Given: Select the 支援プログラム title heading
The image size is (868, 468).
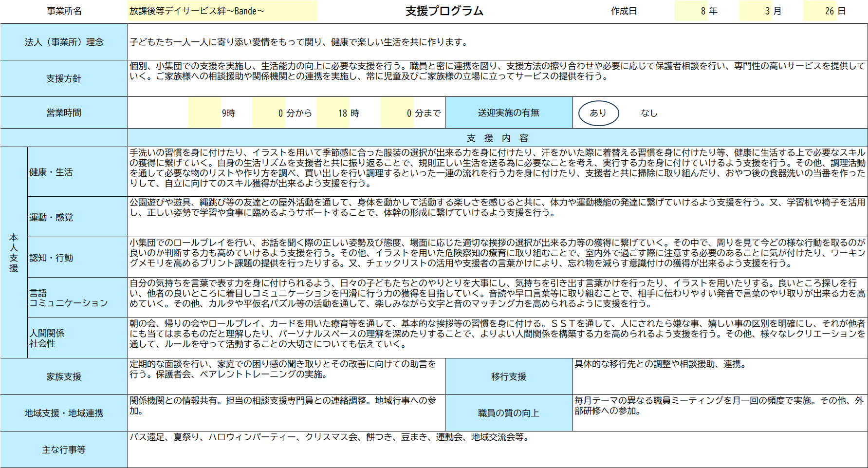Looking at the screenshot, I should pos(444,11).
